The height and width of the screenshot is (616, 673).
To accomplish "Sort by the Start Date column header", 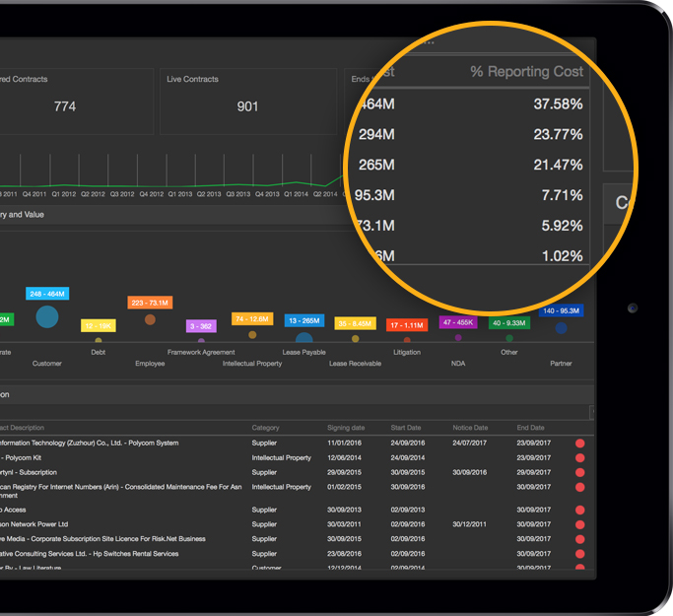I will [406, 428].
